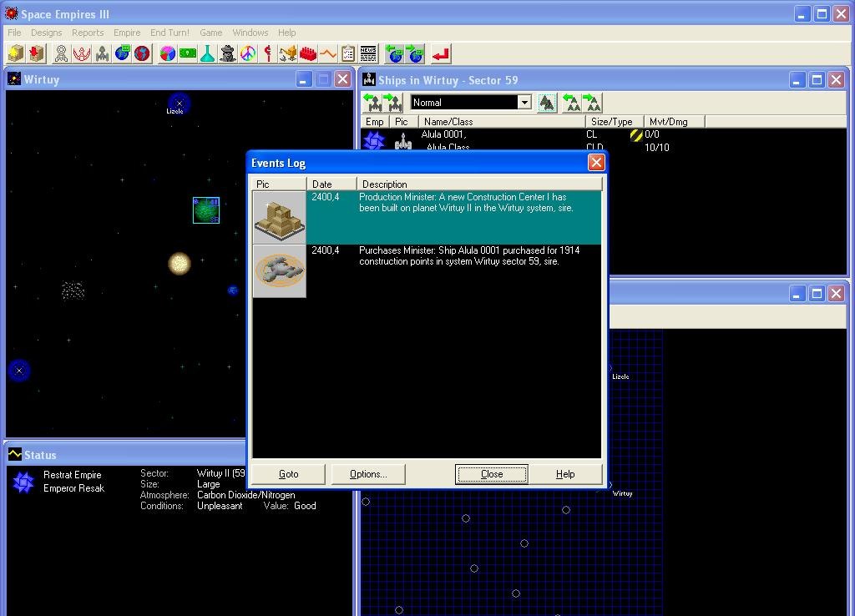Expand the Normal dropdown in Ships window
This screenshot has width=855, height=616.
coord(524,103)
